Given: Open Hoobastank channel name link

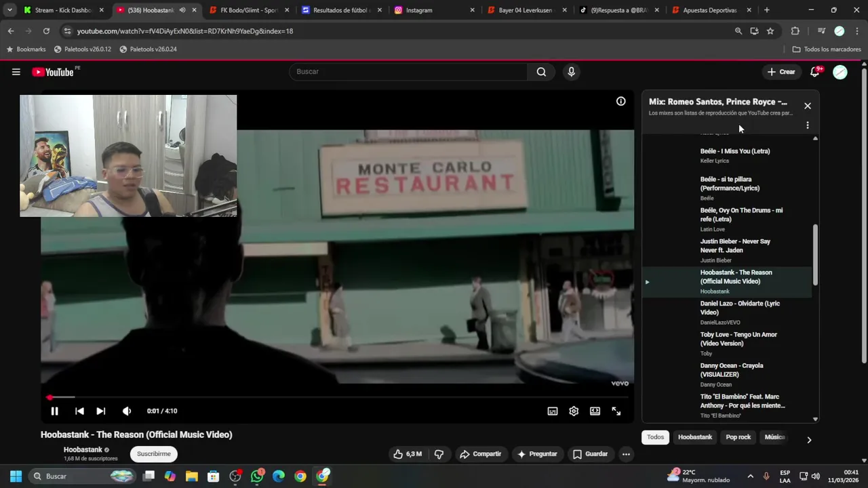Looking at the screenshot, I should pyautogui.click(x=83, y=449).
